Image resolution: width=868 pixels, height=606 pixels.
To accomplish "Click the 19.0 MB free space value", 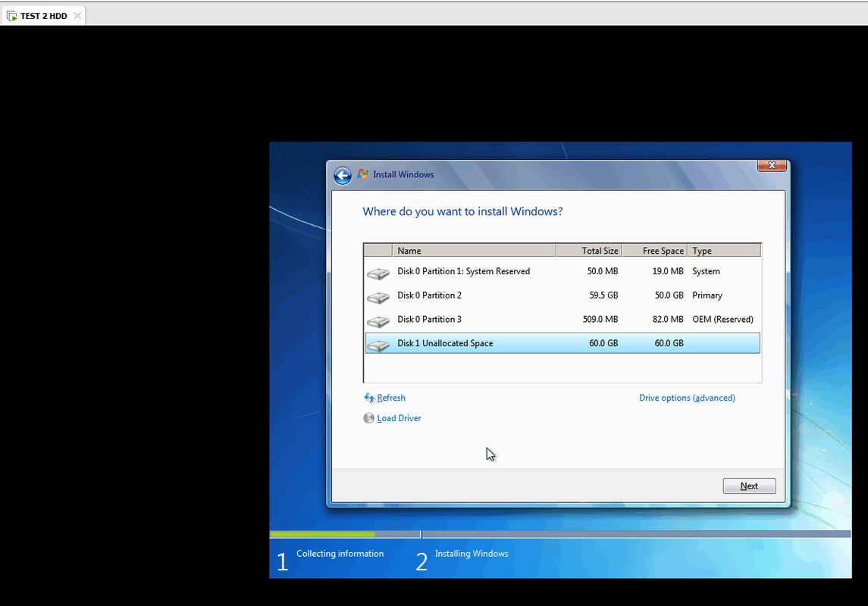I will point(668,271).
